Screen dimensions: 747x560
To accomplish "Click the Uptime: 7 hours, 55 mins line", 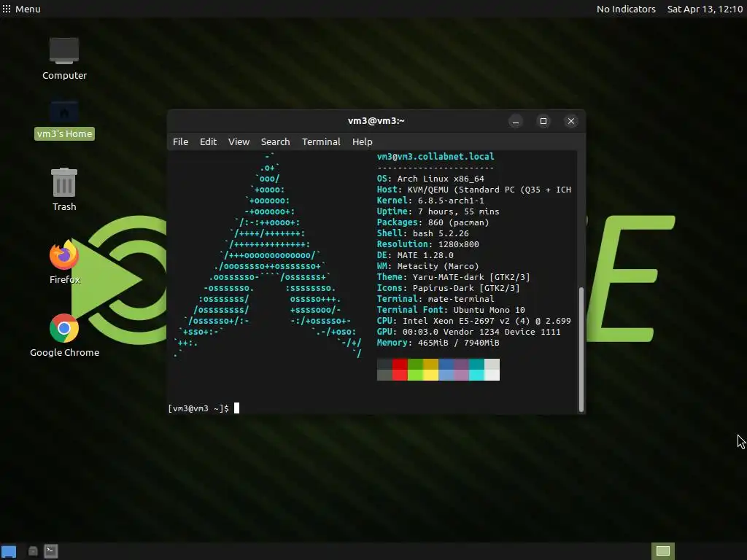I will tap(438, 211).
